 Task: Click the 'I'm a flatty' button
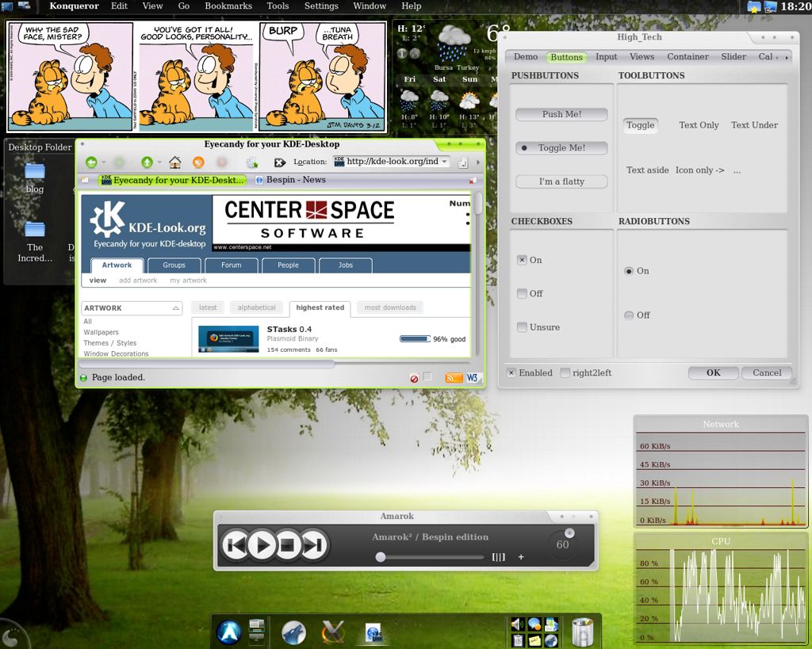[561, 181]
